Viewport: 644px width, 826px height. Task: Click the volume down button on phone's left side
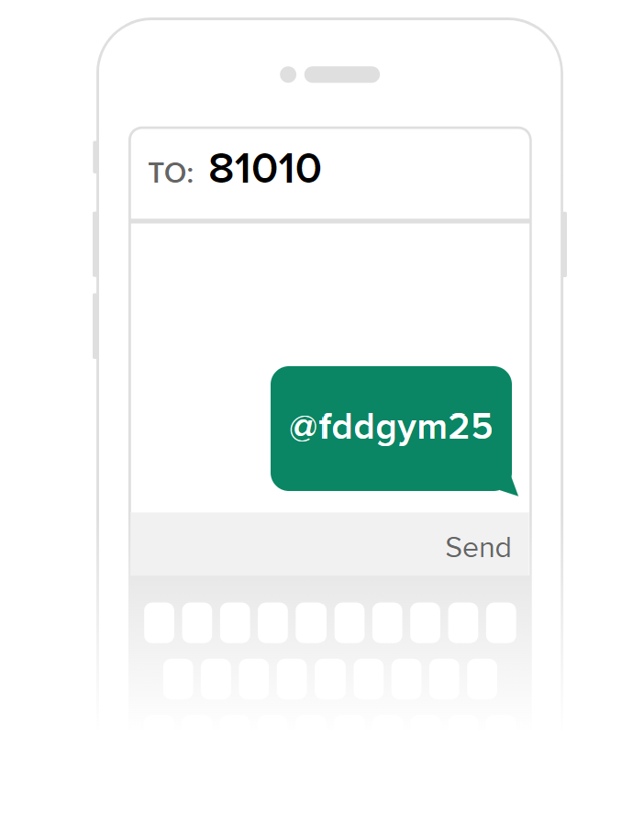(95, 326)
